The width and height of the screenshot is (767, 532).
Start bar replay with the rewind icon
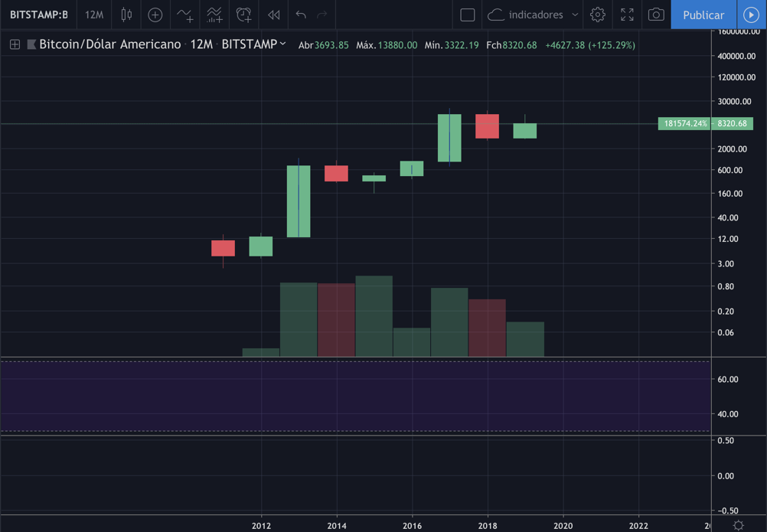click(273, 15)
